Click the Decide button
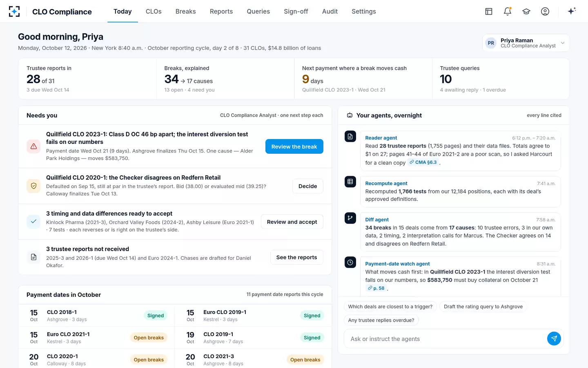 point(308,186)
